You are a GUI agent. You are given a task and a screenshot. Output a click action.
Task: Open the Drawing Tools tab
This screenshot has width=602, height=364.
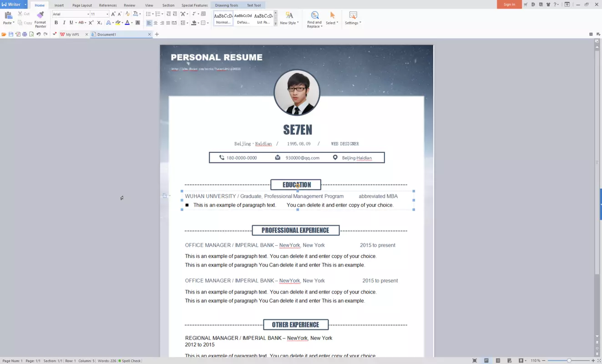point(227,5)
